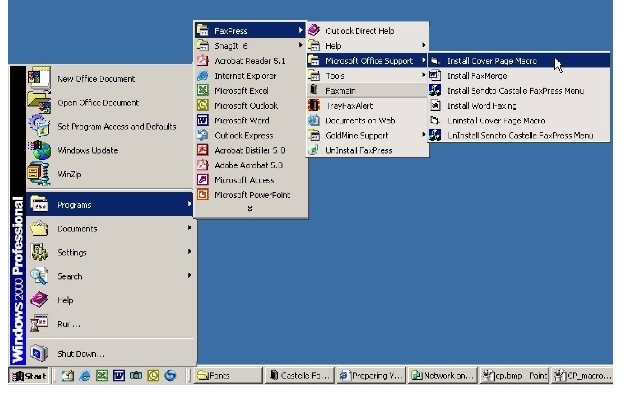Click the Acrobat Reader 5.1 icon

203,60
